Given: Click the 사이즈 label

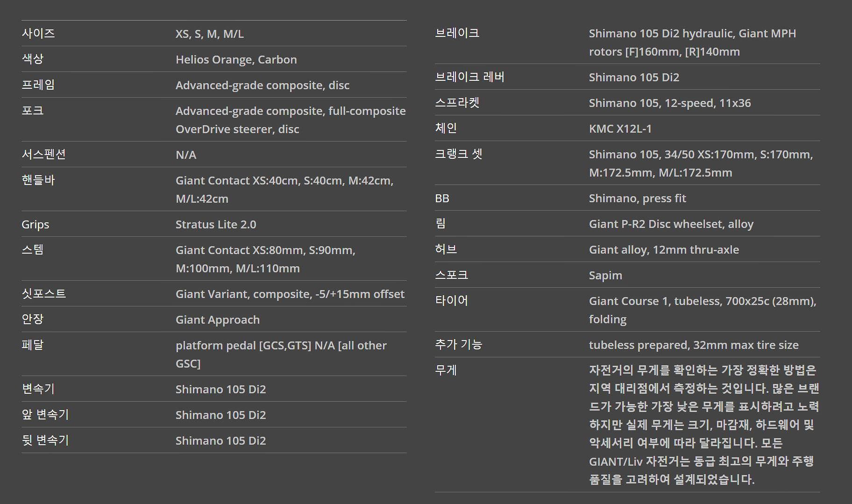Looking at the screenshot, I should [38, 33].
